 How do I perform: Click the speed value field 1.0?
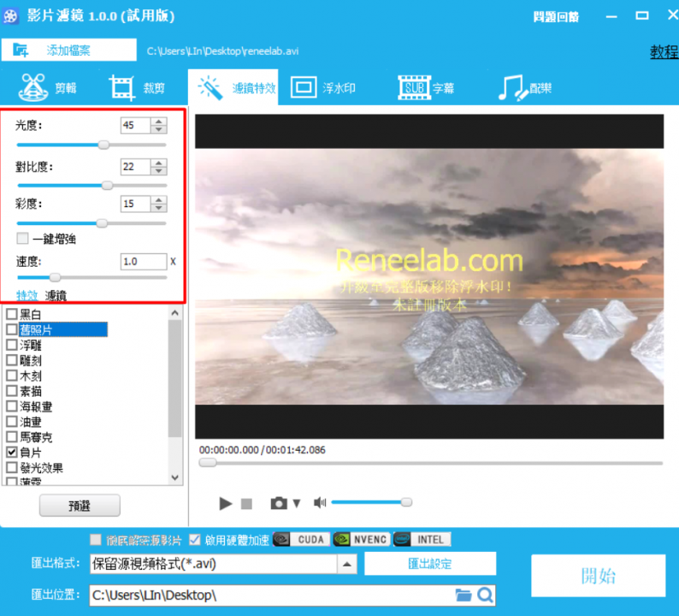pos(144,262)
